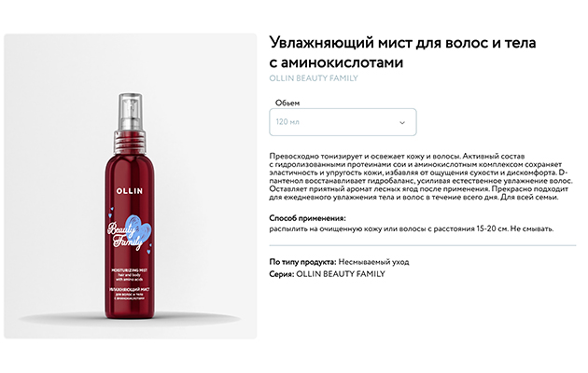Open the Объем volume dropdown
The height and width of the screenshot is (373, 588).
[x=343, y=122]
